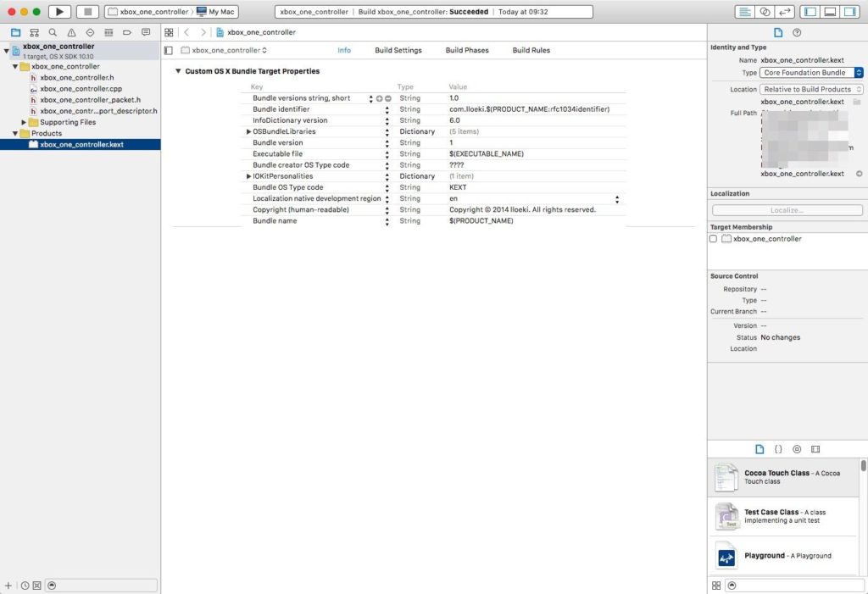
Task: Select Test Case Class template
Action: pyautogui.click(x=782, y=517)
